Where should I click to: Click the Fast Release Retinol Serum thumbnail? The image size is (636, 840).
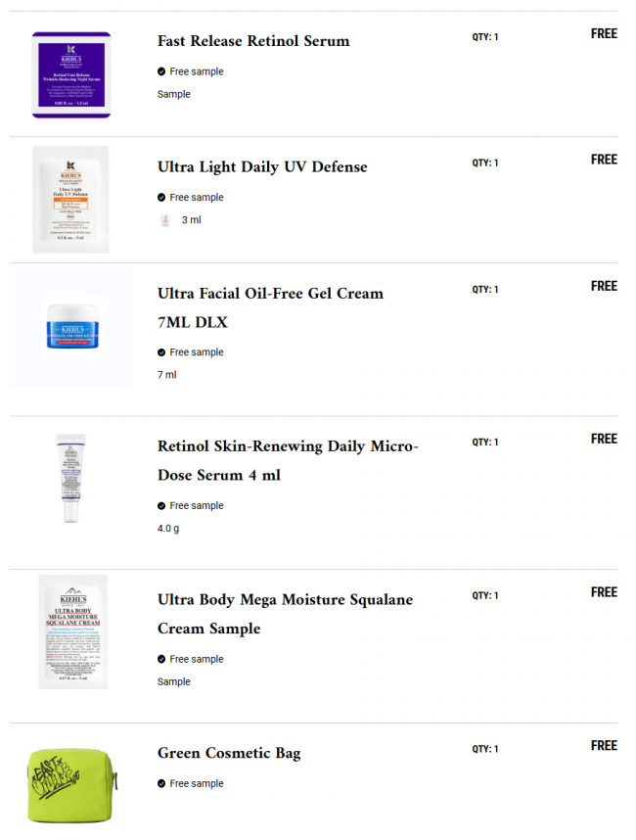point(71,75)
